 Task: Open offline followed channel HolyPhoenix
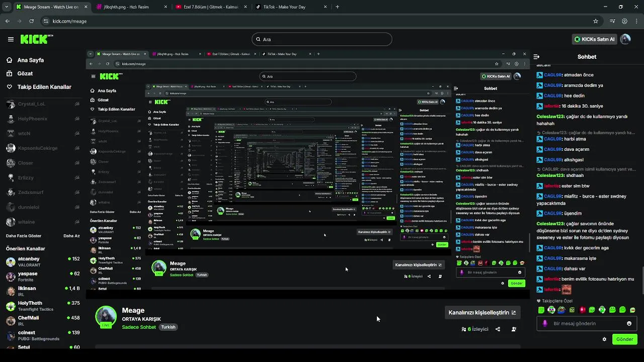[x=43, y=119]
